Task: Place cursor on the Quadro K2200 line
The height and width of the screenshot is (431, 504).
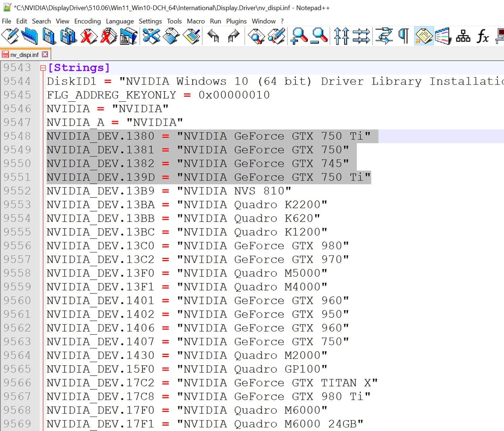Action: click(251, 205)
